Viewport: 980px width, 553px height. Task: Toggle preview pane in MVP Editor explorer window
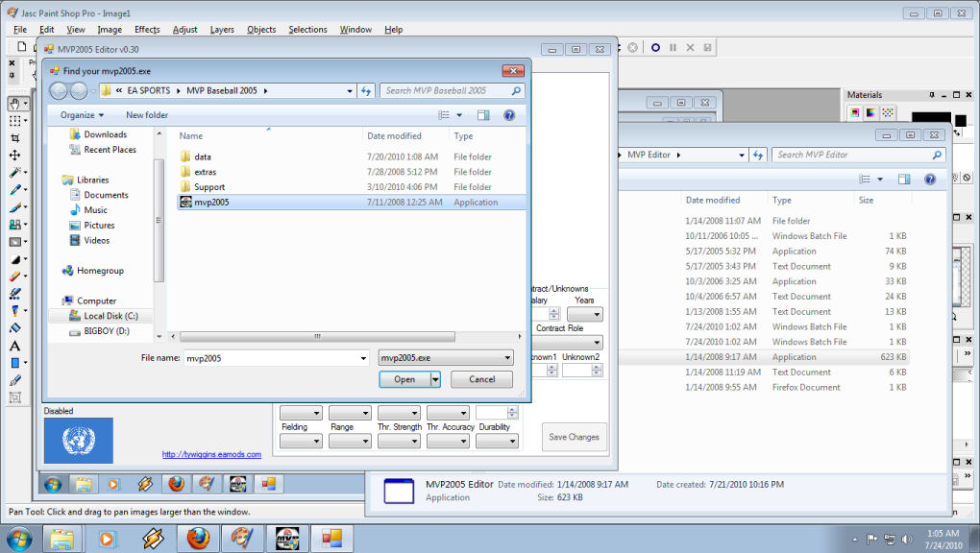pos(904,180)
